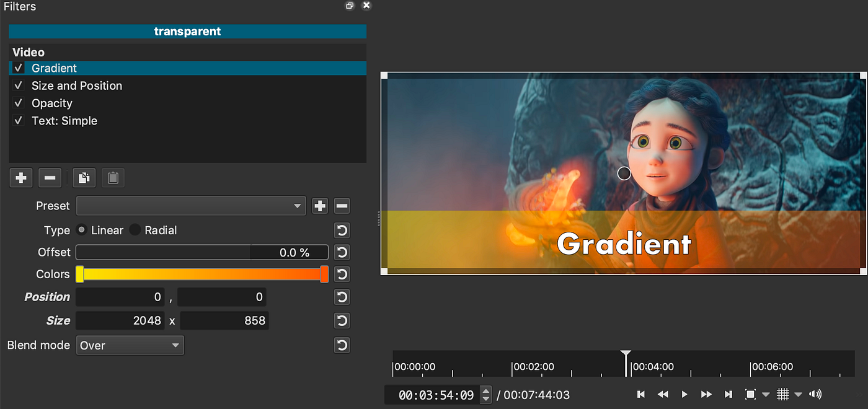Screen dimensions: 868x409
Task: Click the current timecode field
Action: click(433, 395)
